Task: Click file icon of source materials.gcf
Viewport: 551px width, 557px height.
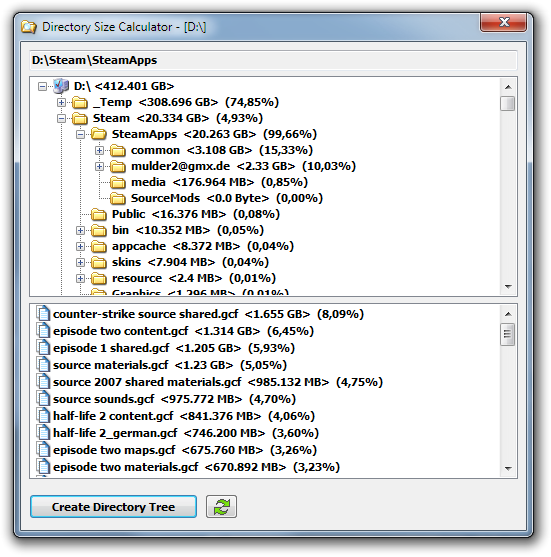Action: point(43,365)
